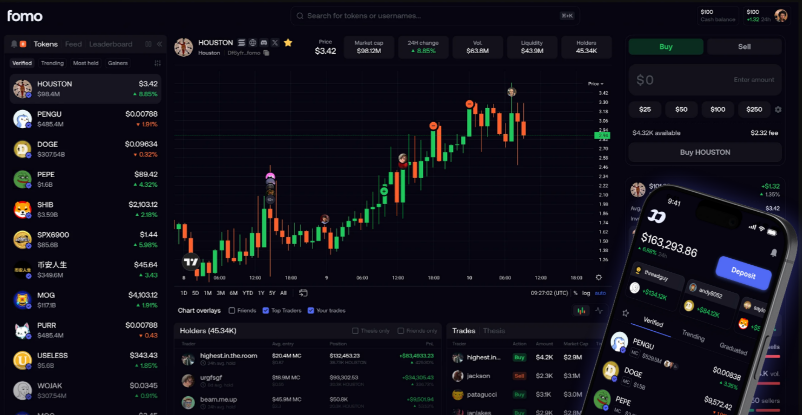This screenshot has width=802, height=415.
Task: Open chart settings gear at bottom-right of chart
Action: 599,277
